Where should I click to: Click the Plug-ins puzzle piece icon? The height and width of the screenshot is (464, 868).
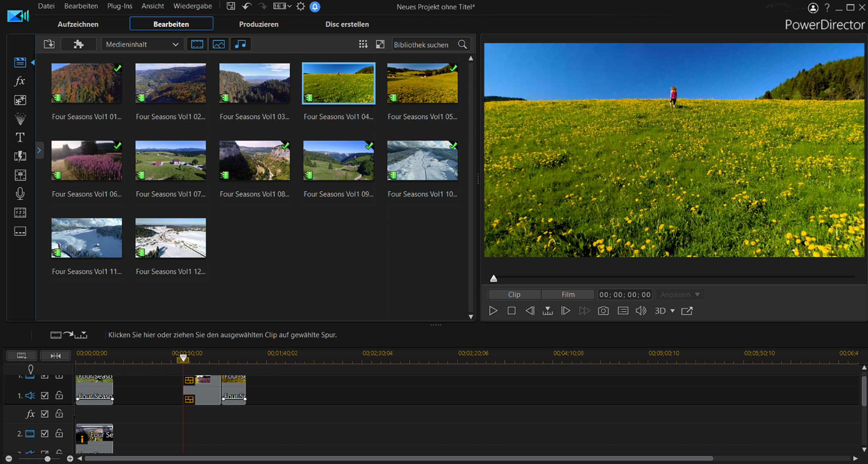tap(78, 44)
